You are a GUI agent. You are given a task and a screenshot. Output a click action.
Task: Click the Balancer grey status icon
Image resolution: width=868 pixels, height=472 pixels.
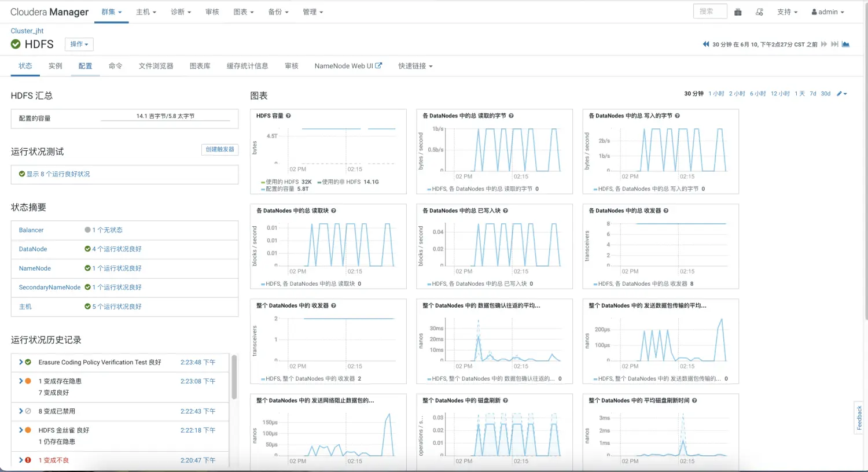[x=87, y=230]
